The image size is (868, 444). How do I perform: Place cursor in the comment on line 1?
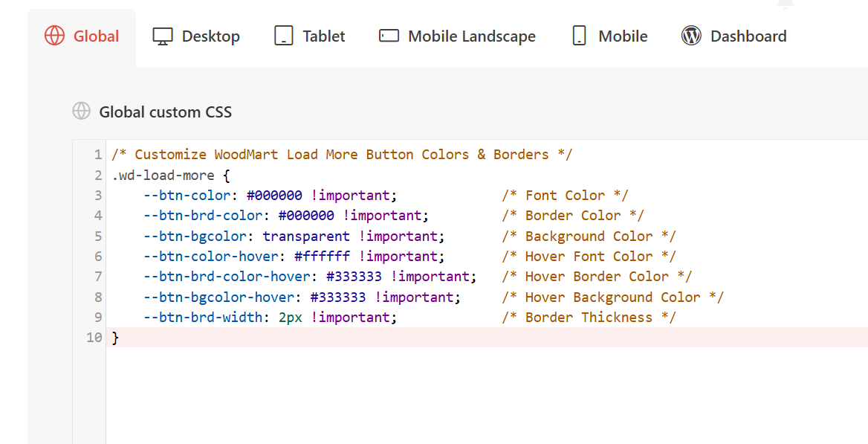click(x=342, y=155)
